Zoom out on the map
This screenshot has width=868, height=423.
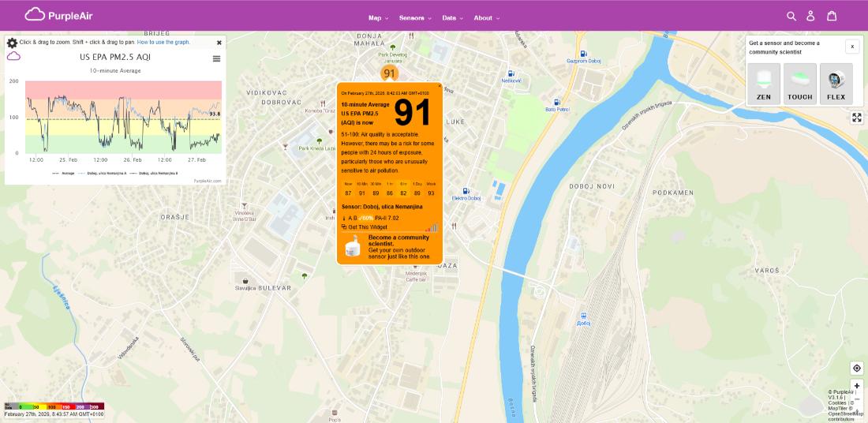857,400
